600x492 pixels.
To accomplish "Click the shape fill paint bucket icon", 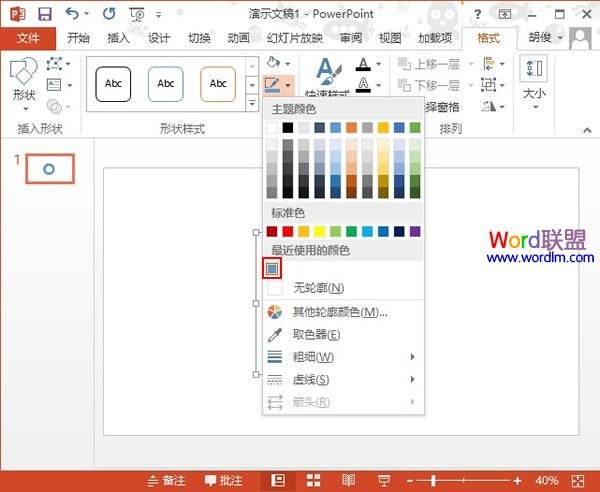I will click(x=274, y=64).
